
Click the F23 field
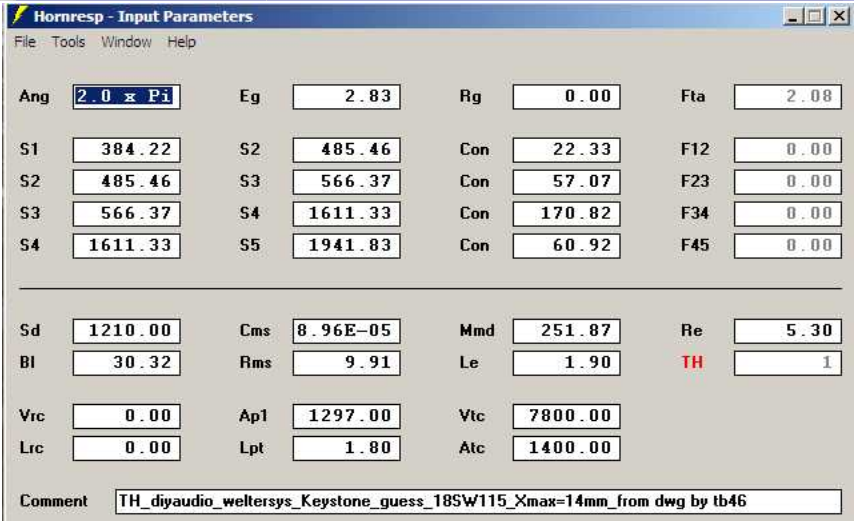pos(788,182)
